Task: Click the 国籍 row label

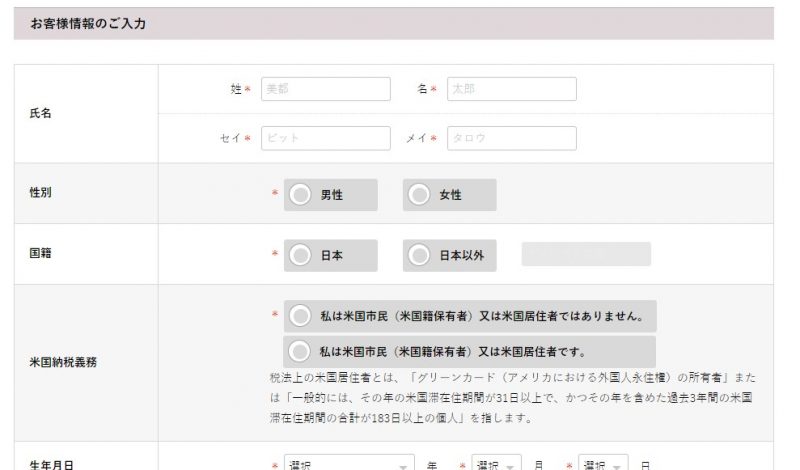Action: 41,253
